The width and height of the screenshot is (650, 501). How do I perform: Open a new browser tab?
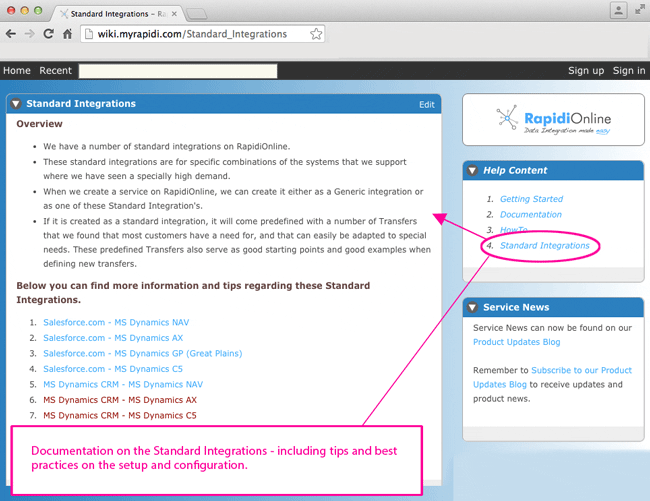point(196,15)
